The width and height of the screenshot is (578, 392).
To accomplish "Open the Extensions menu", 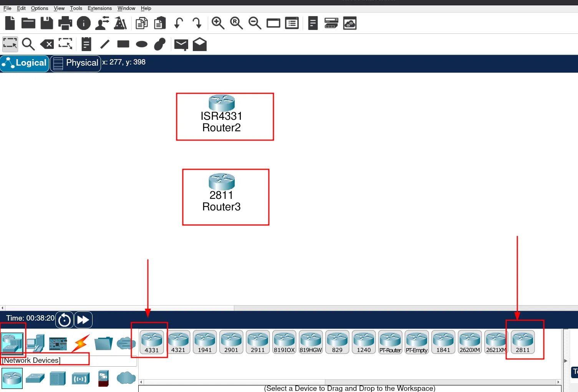I will point(99,8).
